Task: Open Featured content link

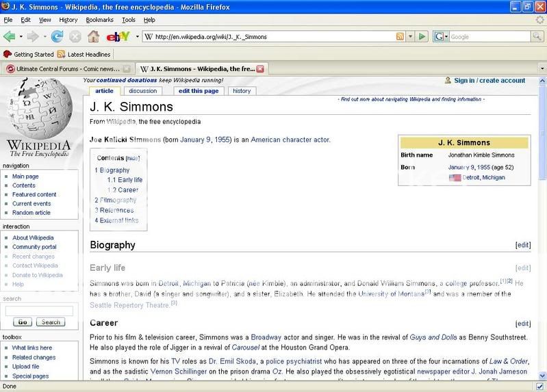Action: [x=34, y=194]
